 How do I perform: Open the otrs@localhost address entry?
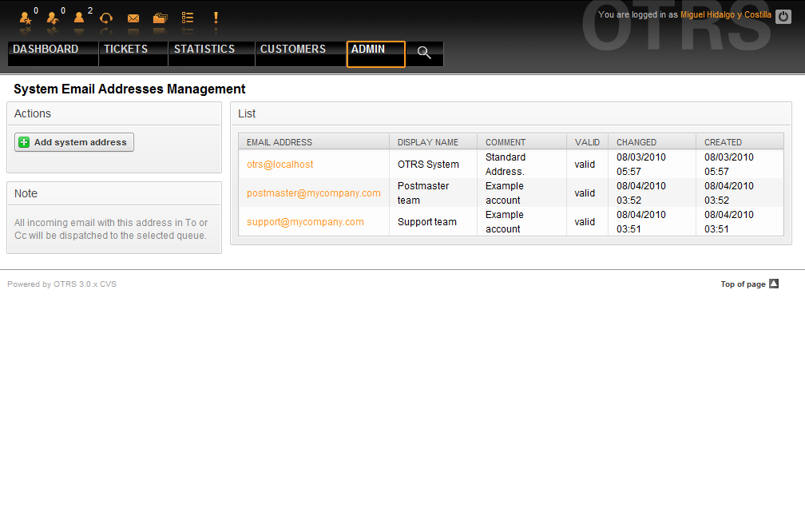point(280,165)
